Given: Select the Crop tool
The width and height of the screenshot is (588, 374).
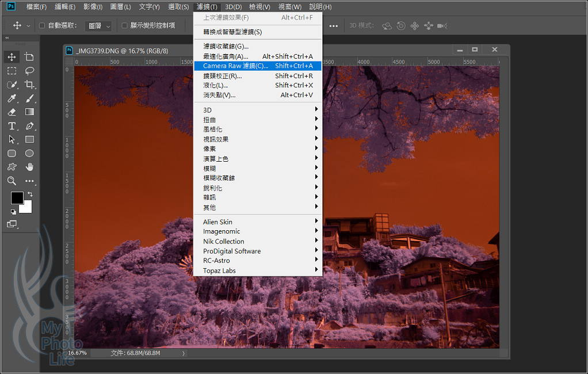Looking at the screenshot, I should coord(29,85).
